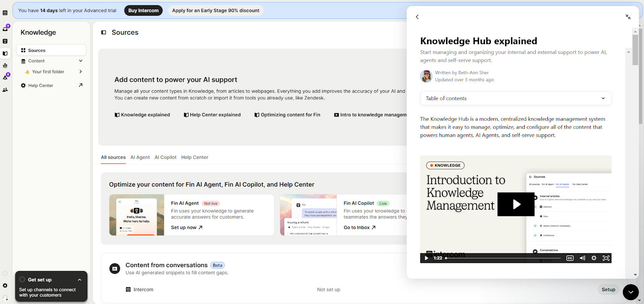Click Go to Inbox for Fin AI Copilot
Viewport: 644px width, 304px height.
359,227
